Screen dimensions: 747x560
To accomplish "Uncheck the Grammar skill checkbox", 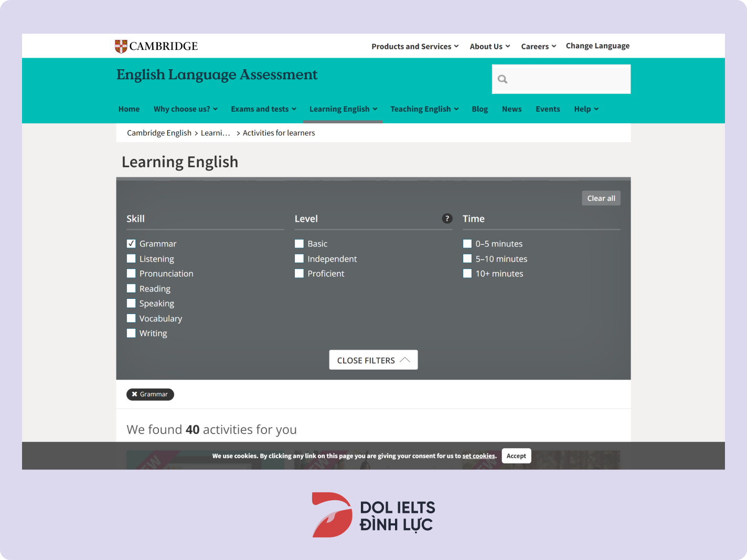I will point(131,244).
